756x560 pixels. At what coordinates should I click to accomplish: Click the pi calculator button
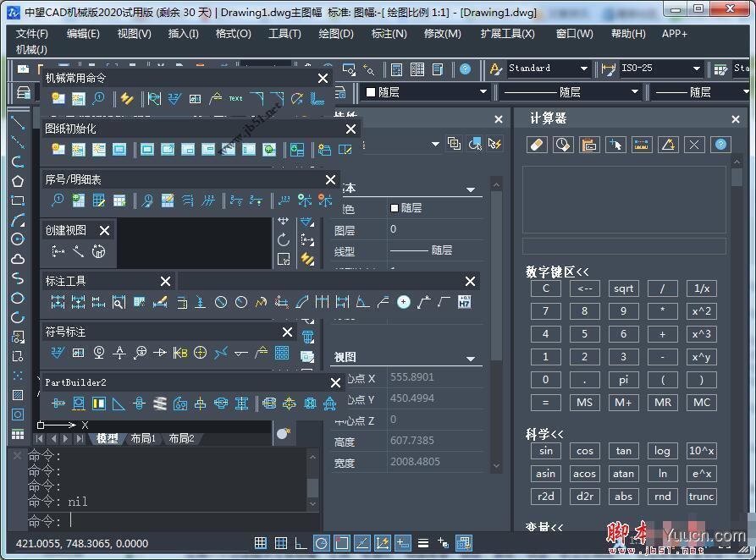(x=623, y=379)
